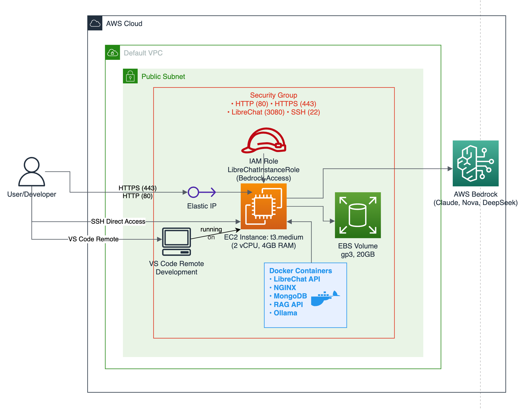
Task: Select the IAM Role red hardhat icon
Action: point(264,141)
